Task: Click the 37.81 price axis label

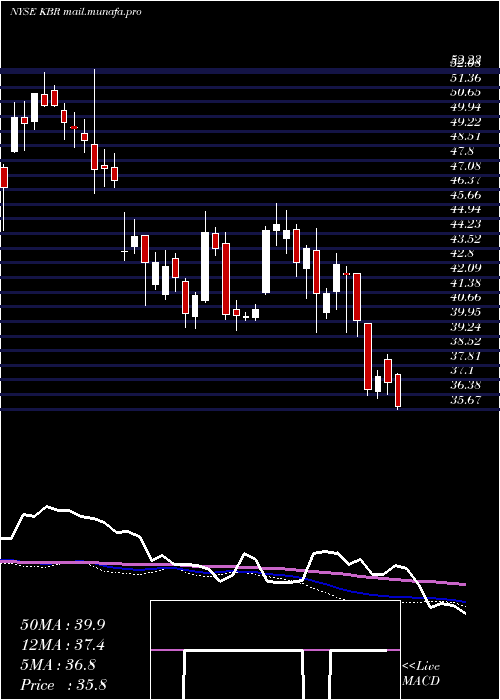Action: tap(465, 355)
